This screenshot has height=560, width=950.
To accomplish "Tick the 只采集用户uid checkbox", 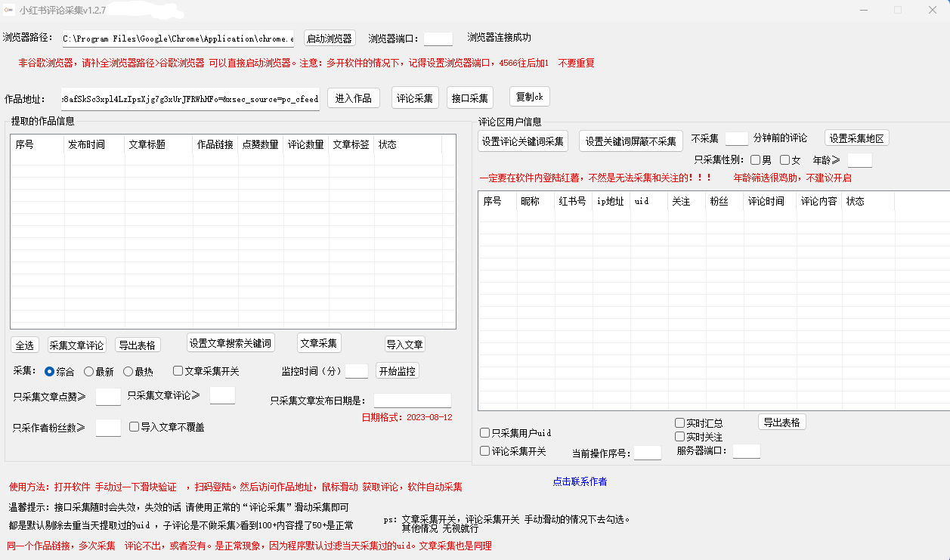I will coord(485,433).
